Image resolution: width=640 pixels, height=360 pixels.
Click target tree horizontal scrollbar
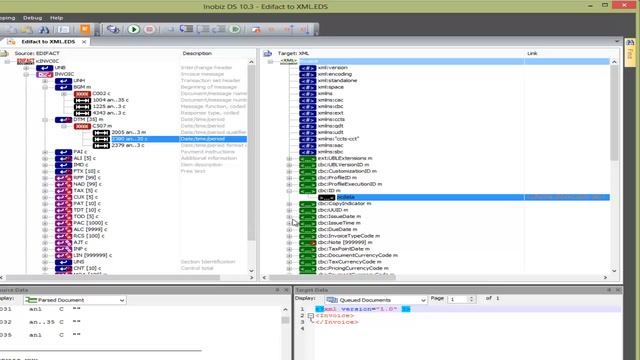tap(332, 277)
